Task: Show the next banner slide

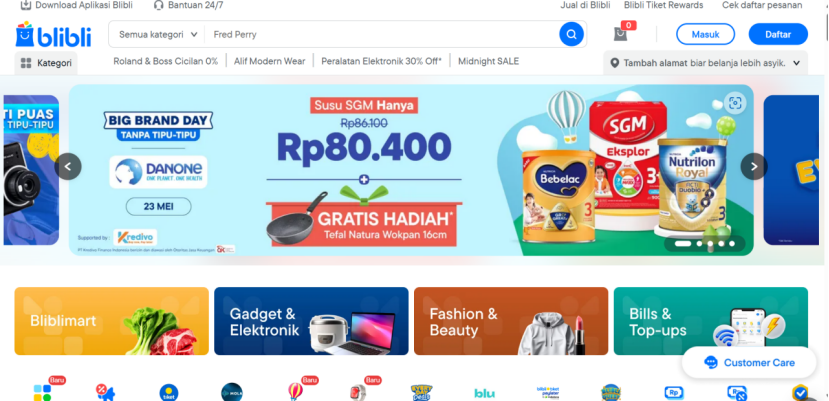Action: click(x=754, y=167)
